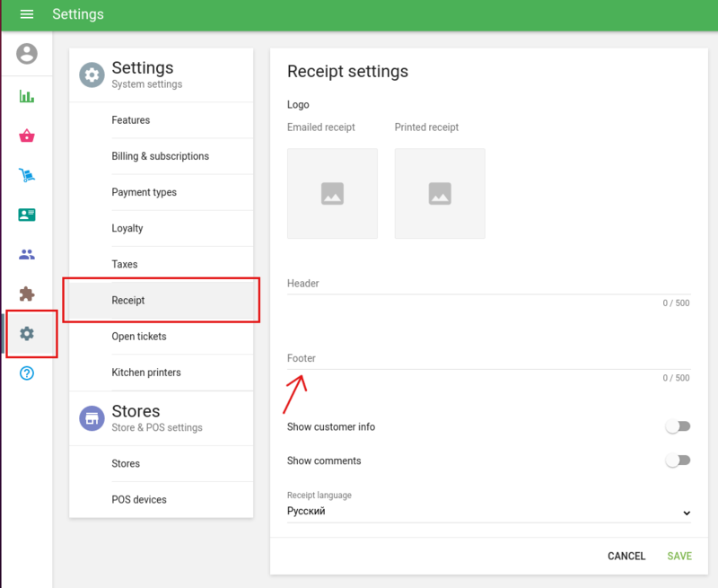Click the user account profile icon

click(27, 54)
